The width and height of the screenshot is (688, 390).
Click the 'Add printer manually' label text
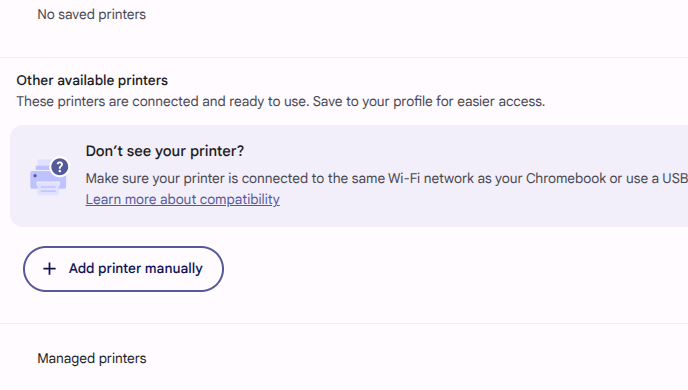pyautogui.click(x=136, y=268)
